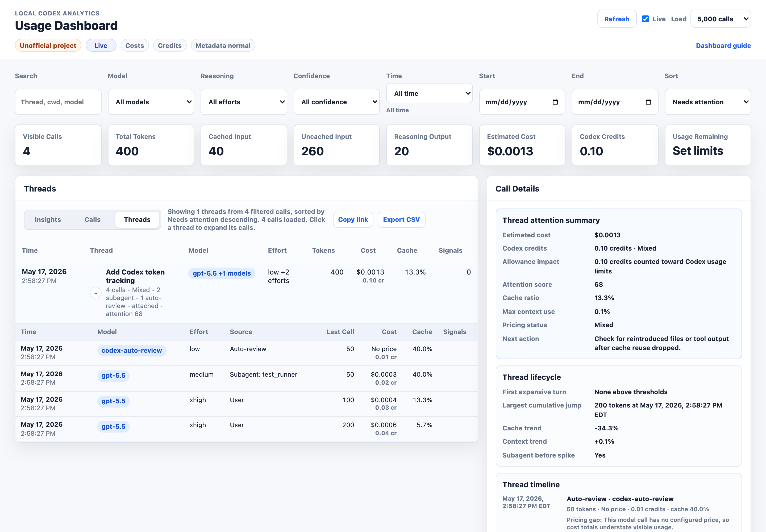Screen dimensions: 766x532
Task: Click the Auto-review source cell
Action: tap(248, 349)
